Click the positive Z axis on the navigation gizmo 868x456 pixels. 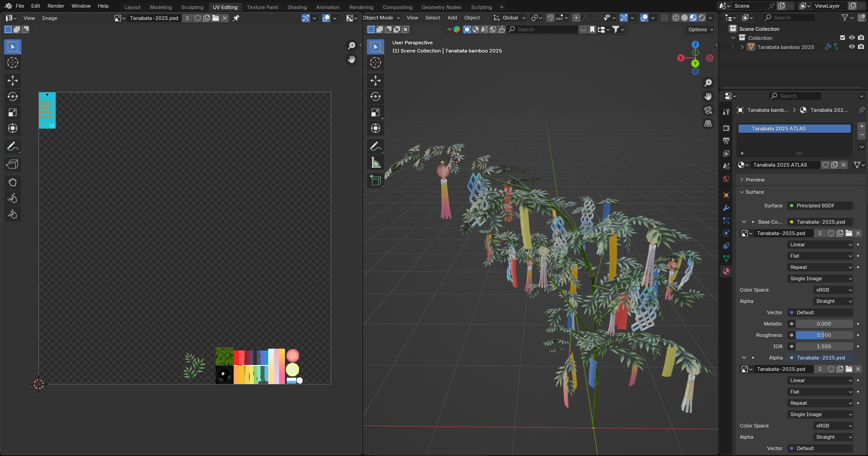pyautogui.click(x=695, y=44)
